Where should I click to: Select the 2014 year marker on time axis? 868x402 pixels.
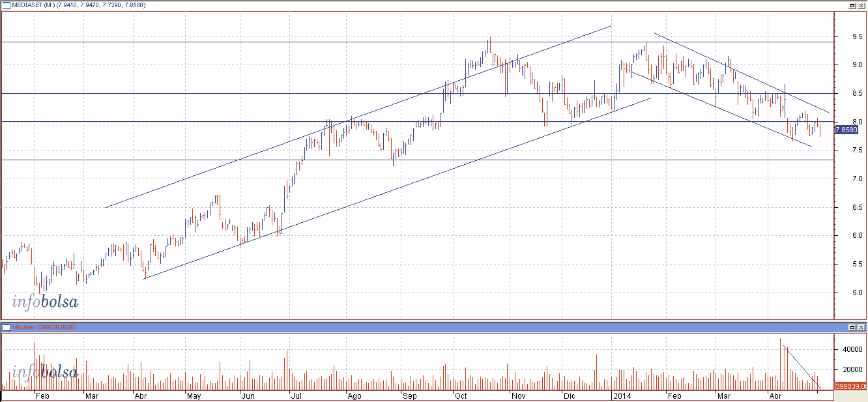622,395
